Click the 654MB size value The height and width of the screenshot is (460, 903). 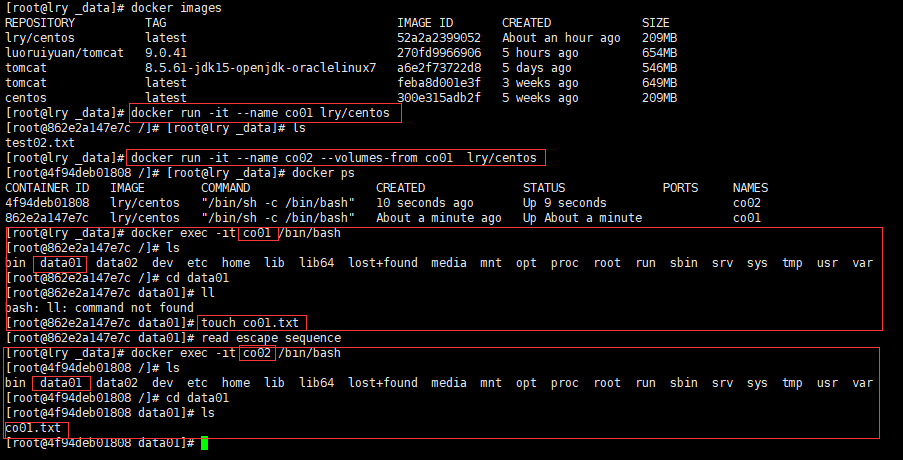[x=659, y=53]
